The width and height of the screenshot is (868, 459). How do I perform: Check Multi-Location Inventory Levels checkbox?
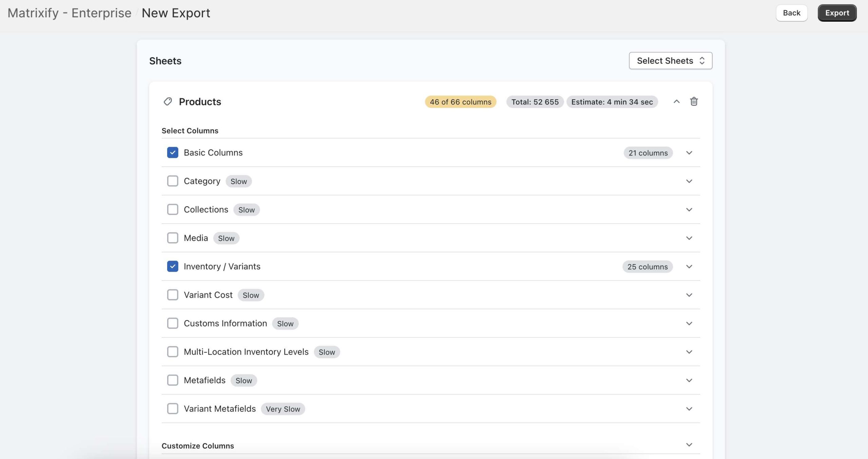point(173,352)
